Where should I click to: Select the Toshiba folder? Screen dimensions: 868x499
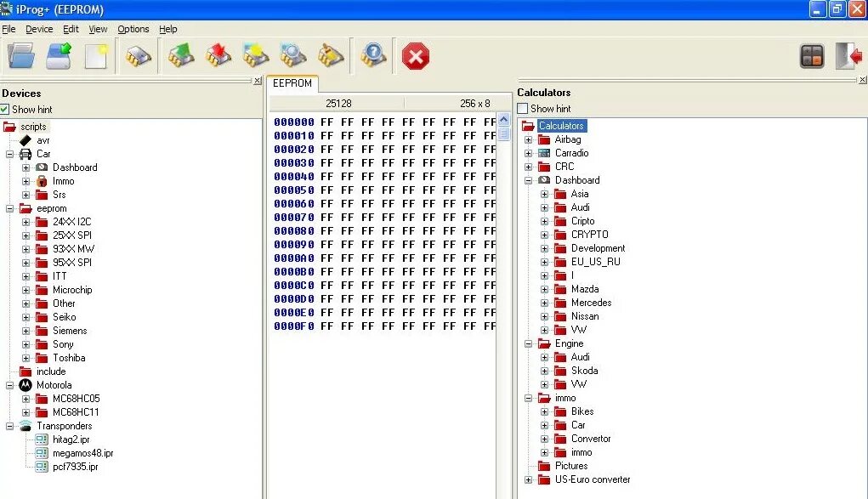point(69,358)
